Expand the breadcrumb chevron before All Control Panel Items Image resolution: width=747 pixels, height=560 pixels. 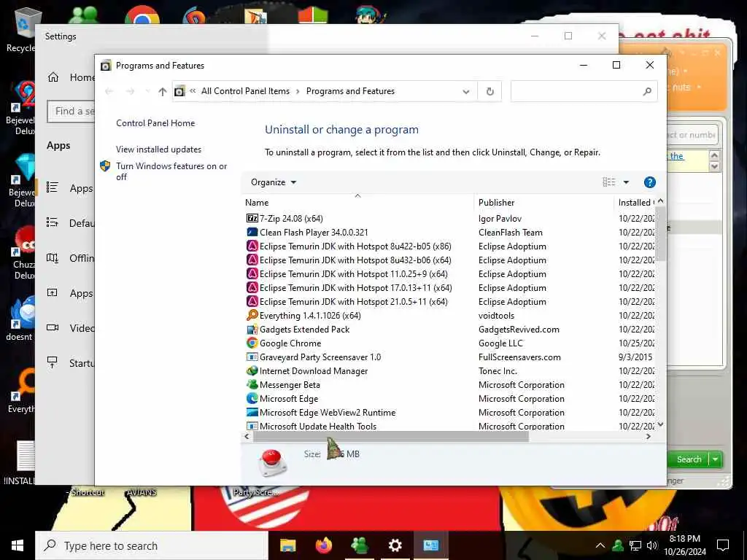(x=193, y=91)
